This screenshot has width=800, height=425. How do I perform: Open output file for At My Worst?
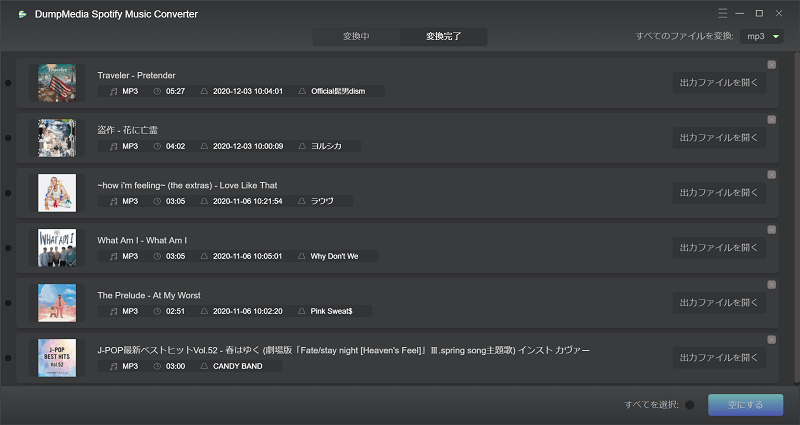click(719, 303)
